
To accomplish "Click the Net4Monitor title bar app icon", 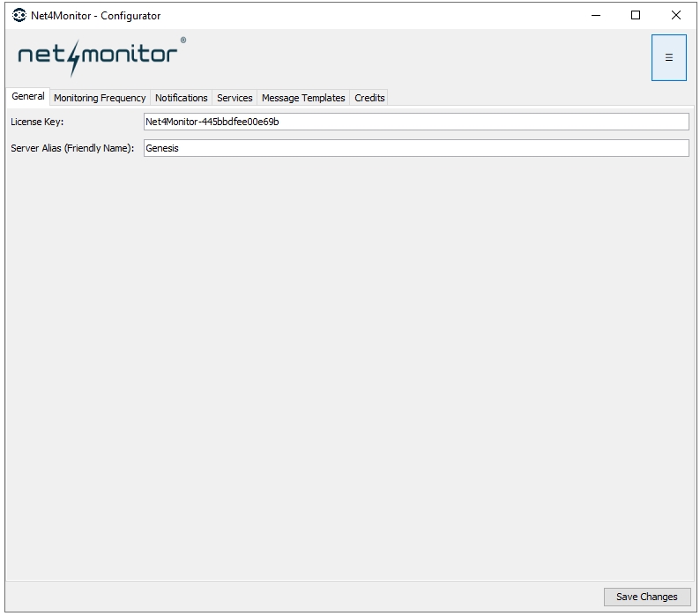I will pos(19,15).
